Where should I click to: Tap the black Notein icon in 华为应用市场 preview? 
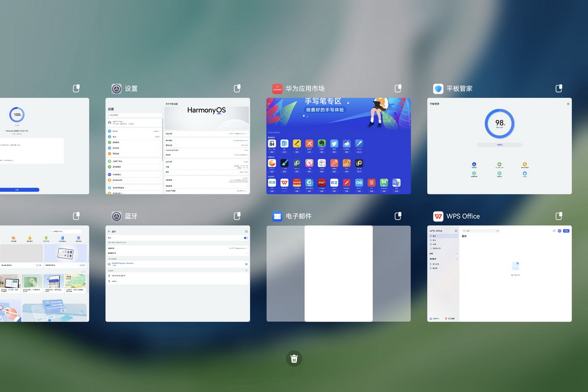pos(272,143)
